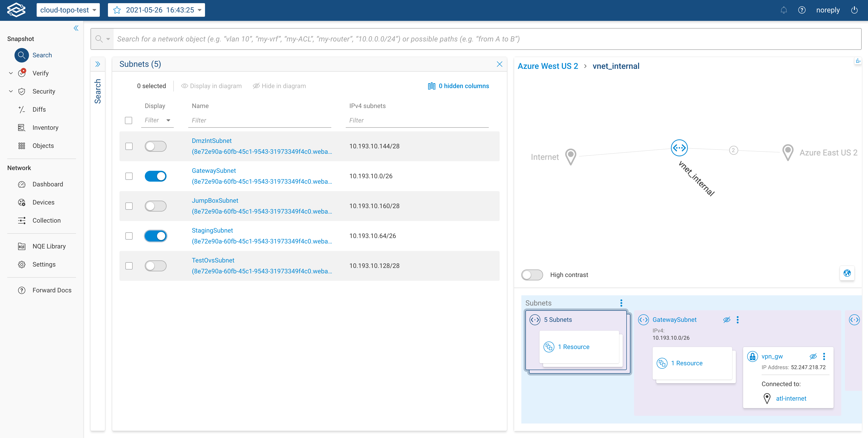This screenshot has width=868, height=438.
Task: Enable display toggle for DmzIntSubnet
Action: [x=155, y=146]
